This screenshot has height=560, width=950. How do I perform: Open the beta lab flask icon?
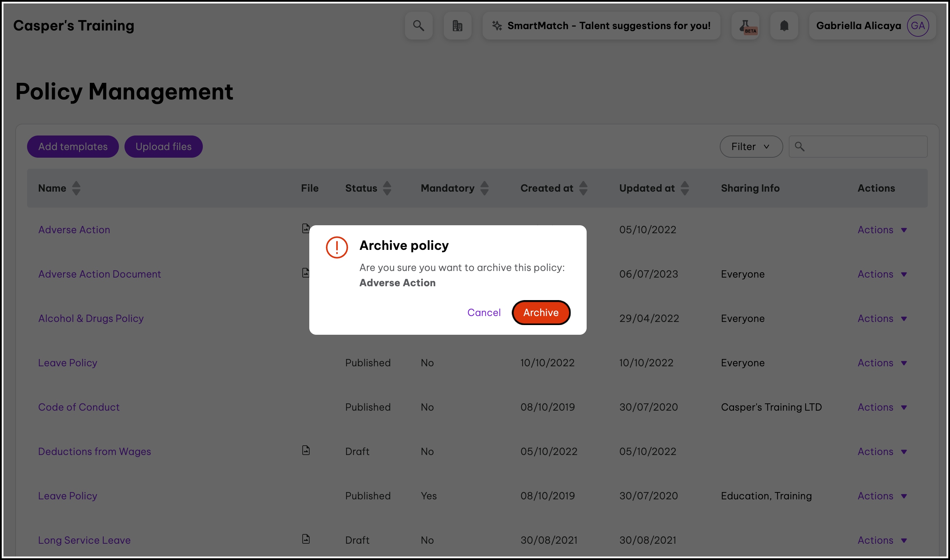coord(745,26)
